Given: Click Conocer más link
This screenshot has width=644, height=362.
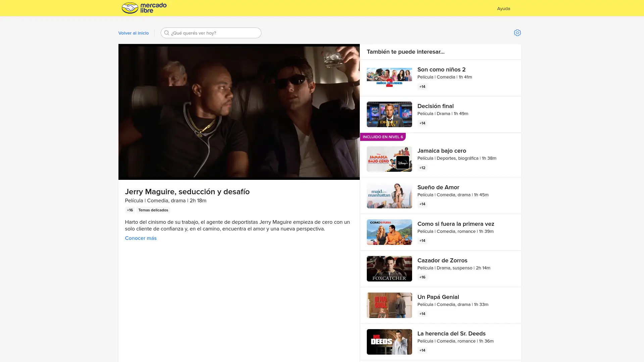Looking at the screenshot, I should pyautogui.click(x=141, y=238).
